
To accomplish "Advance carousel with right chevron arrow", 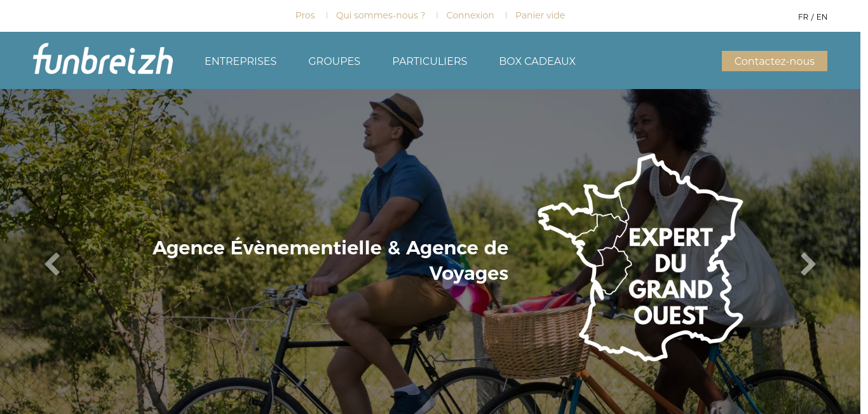I will tap(808, 264).
